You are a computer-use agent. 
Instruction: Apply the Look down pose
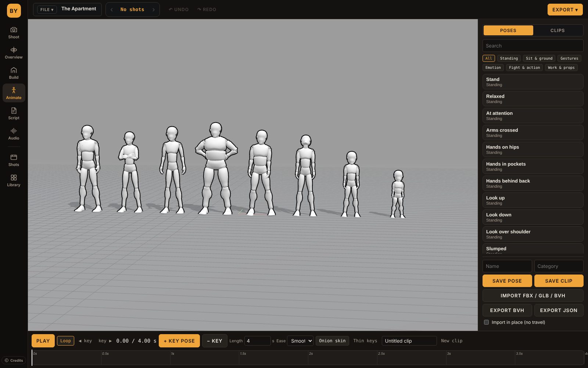tap(533, 217)
